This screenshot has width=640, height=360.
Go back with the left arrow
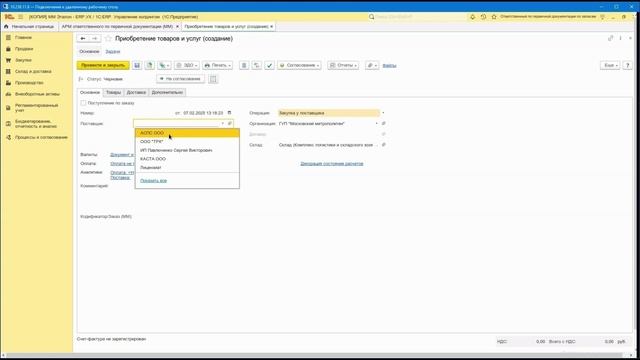[83, 38]
